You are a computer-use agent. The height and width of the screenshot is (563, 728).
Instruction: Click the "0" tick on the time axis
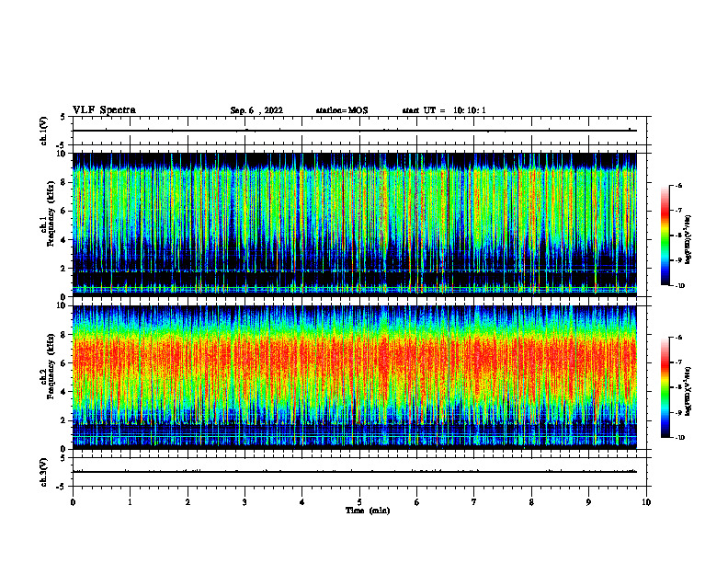[x=73, y=502]
